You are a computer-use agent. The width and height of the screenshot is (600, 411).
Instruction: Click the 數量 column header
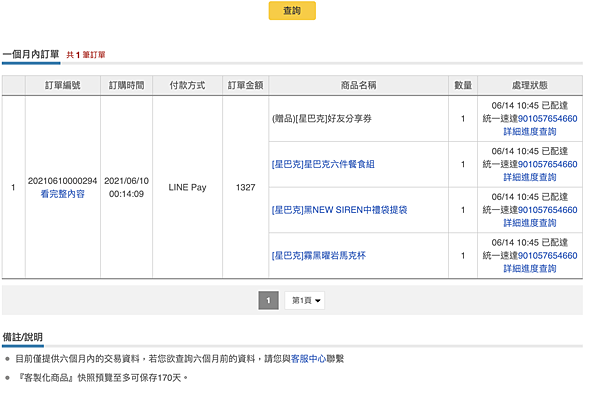coord(463,85)
